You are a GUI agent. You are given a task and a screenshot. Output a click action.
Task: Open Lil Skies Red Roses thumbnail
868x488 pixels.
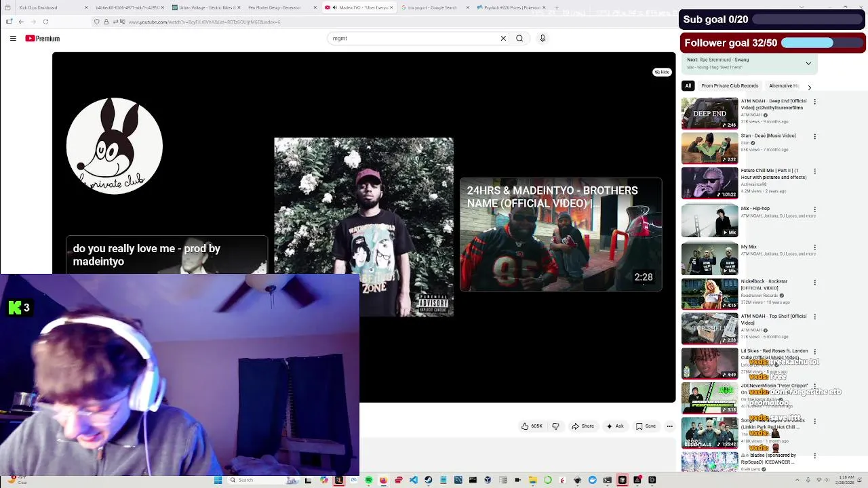[709, 363]
